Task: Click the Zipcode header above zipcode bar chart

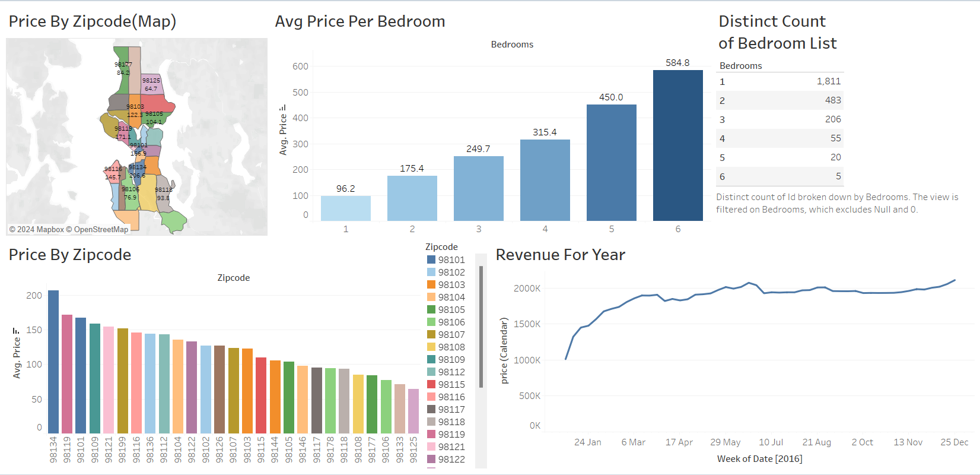Action: pos(234,278)
